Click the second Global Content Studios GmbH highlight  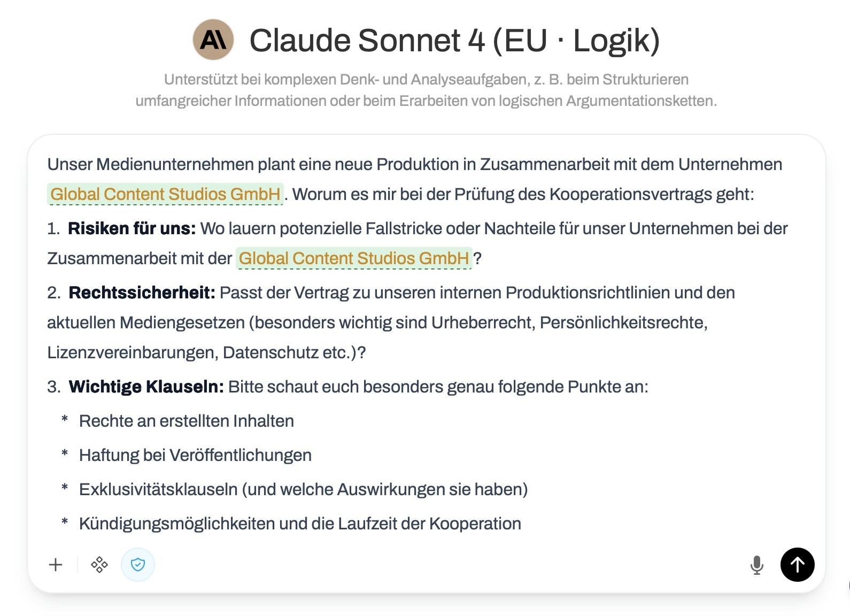click(x=354, y=258)
